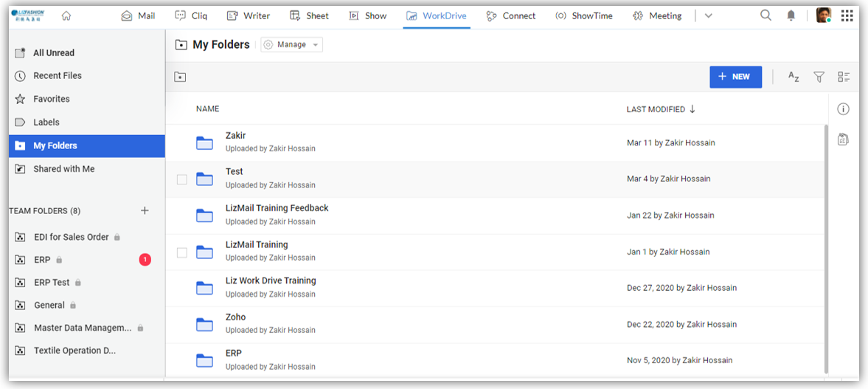Image resolution: width=868 pixels, height=389 pixels.
Task: Go to the Home icon
Action: pyautogui.click(x=66, y=16)
